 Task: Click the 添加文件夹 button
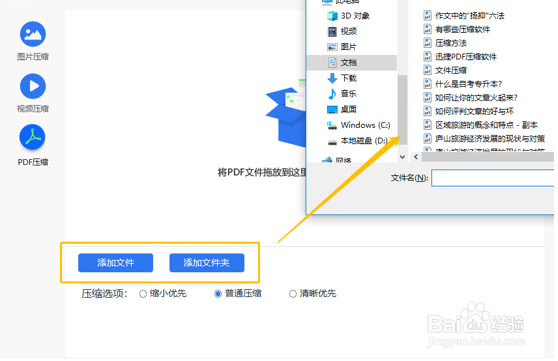(x=207, y=263)
